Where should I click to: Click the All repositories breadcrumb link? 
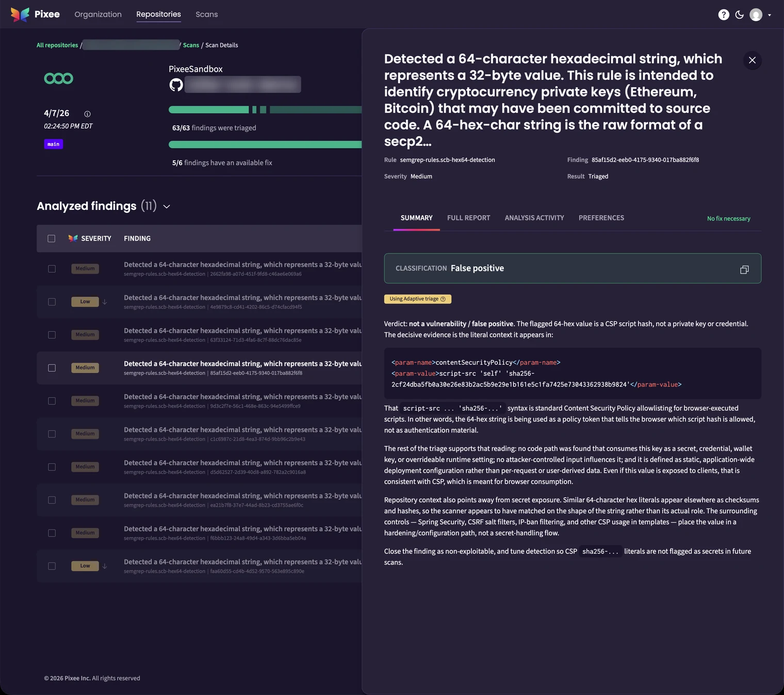coord(57,45)
